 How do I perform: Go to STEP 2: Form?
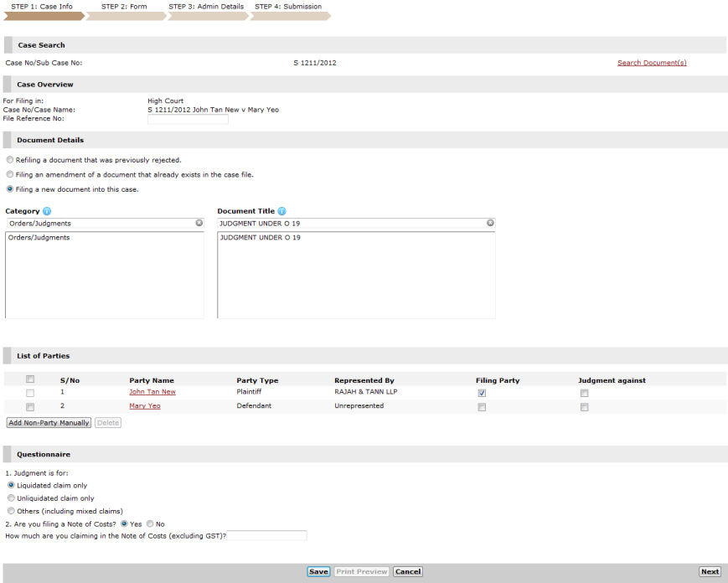pyautogui.click(x=124, y=7)
